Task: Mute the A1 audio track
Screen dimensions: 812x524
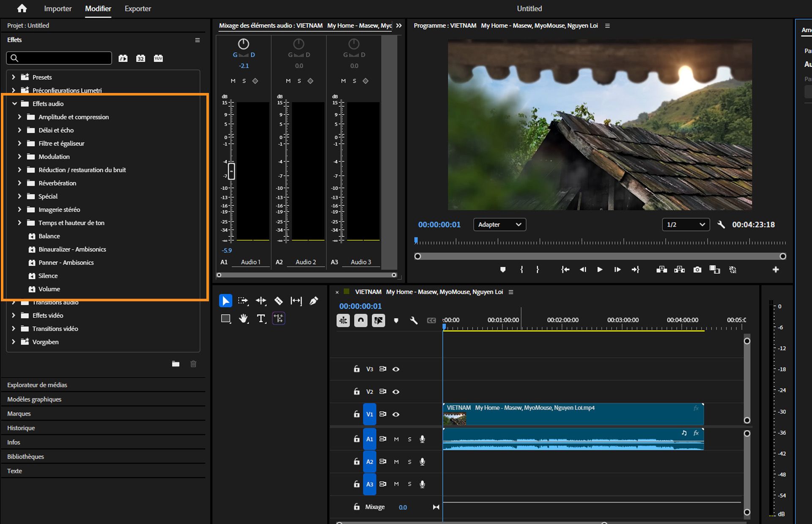Action: pos(397,439)
